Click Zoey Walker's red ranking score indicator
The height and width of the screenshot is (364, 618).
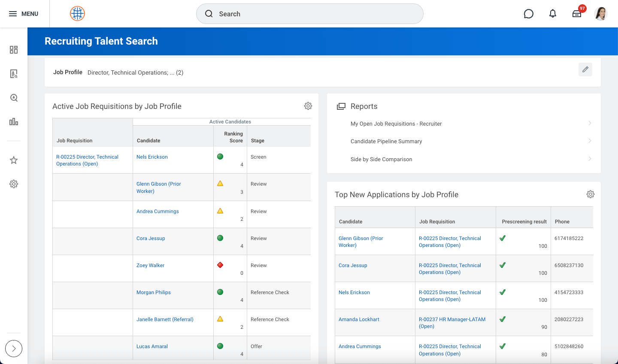[220, 265]
